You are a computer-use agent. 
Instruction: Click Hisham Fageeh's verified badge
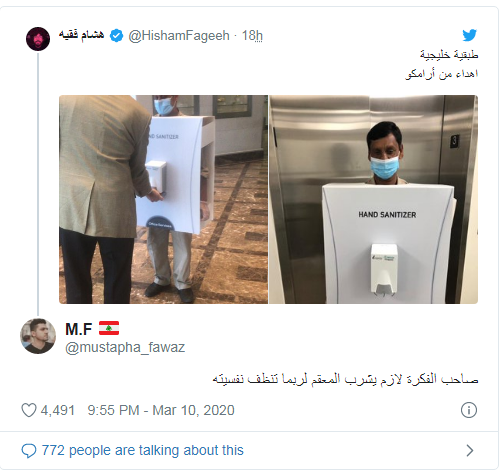point(117,35)
